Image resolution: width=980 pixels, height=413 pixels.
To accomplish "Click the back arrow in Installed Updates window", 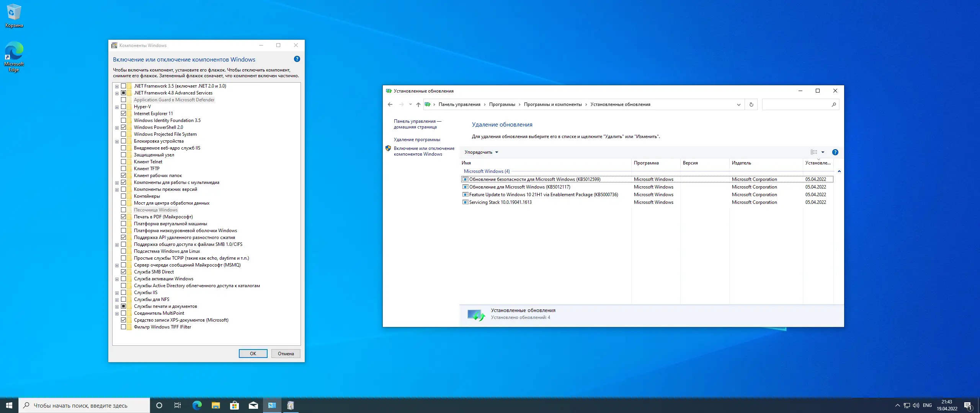I will (390, 104).
